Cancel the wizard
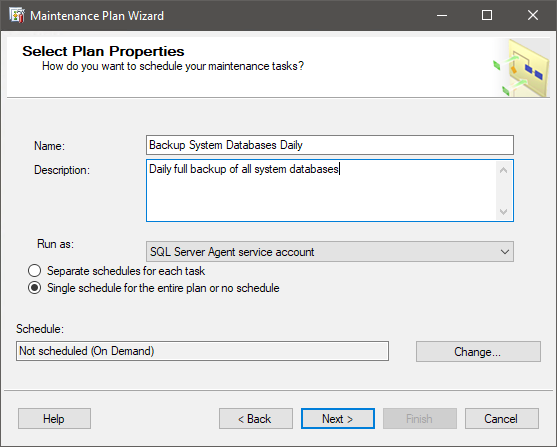The height and width of the screenshot is (447, 557). tap(502, 419)
